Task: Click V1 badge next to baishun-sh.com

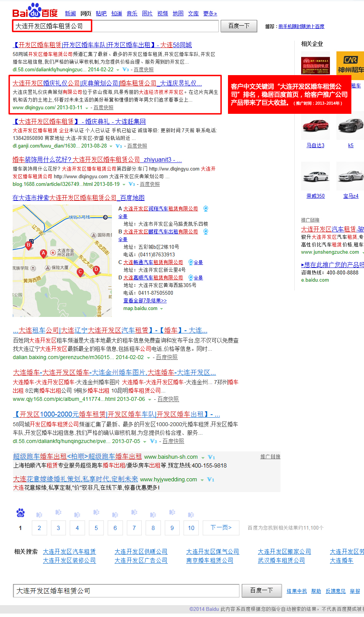Action: 211,457
